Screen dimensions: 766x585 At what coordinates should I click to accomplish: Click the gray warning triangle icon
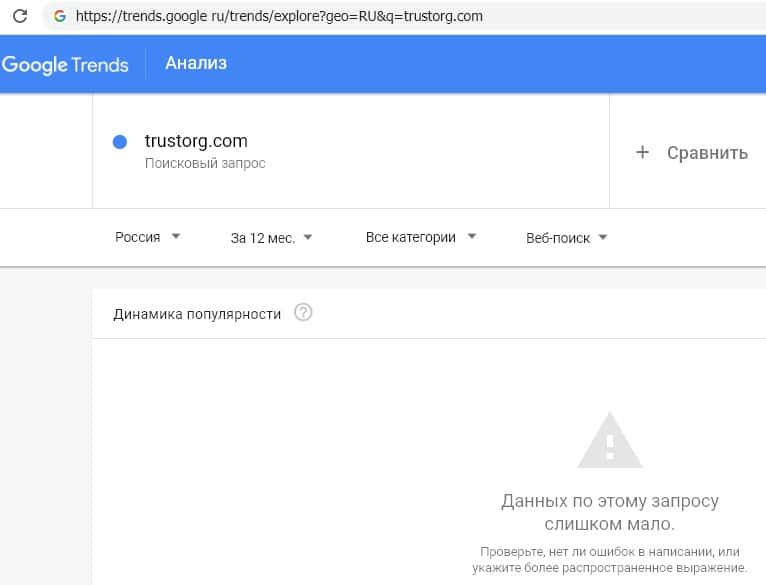pos(611,441)
